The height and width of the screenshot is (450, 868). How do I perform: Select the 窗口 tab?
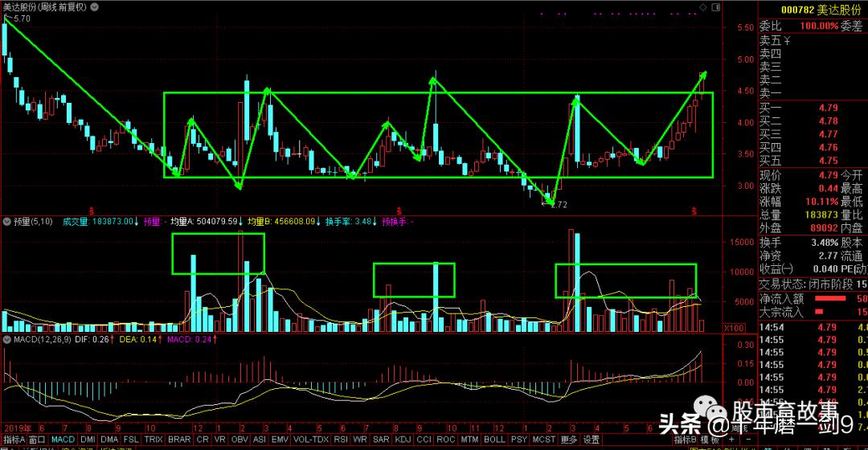(x=37, y=440)
